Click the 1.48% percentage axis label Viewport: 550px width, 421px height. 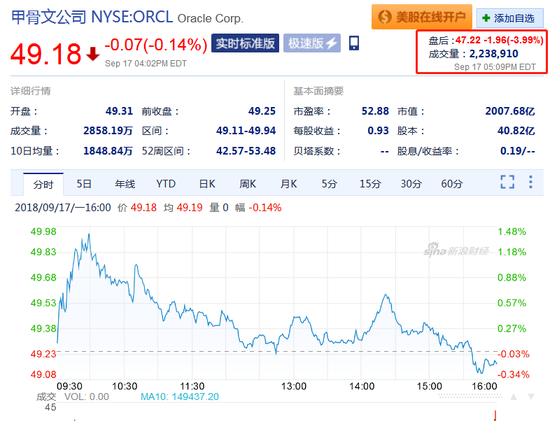point(512,232)
